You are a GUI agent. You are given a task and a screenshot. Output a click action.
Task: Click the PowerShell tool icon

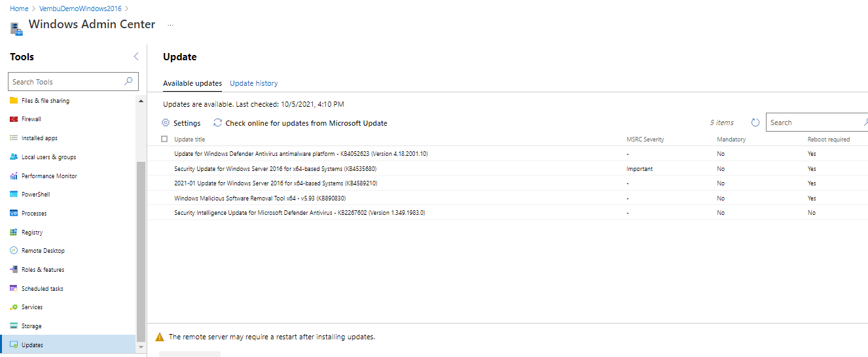[14, 195]
